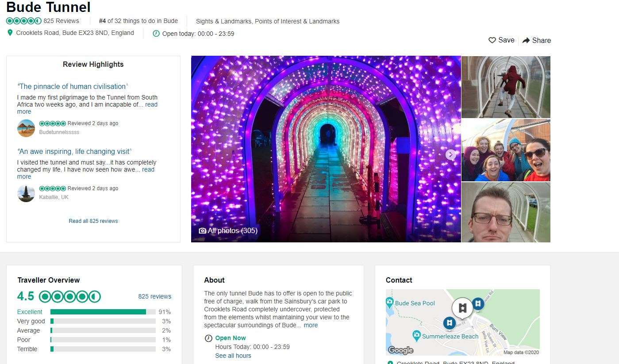Viewport: 619px width, 364px height.
Task: Click Kaballie reviewer avatar
Action: [26, 193]
